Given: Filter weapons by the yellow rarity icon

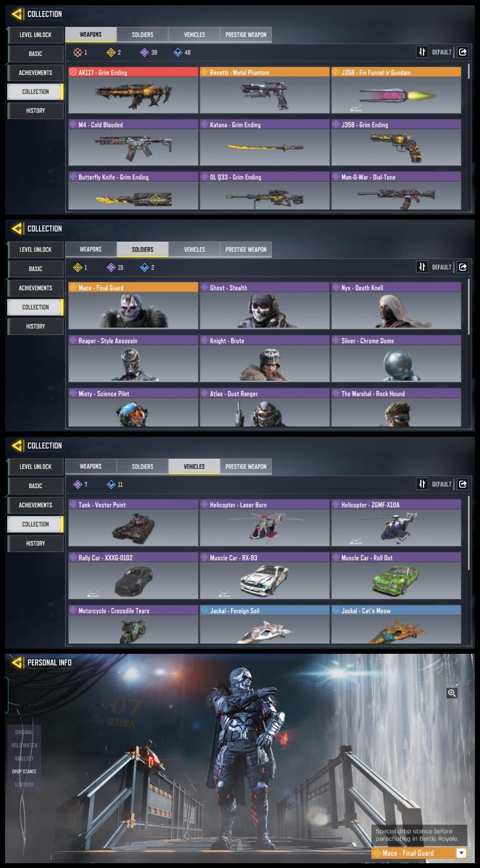Looking at the screenshot, I should 111,52.
